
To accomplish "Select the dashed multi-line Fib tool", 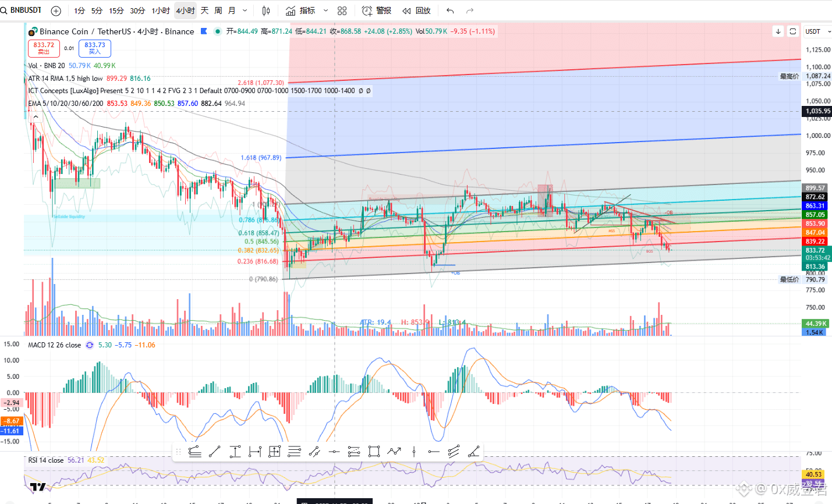I will 354,451.
